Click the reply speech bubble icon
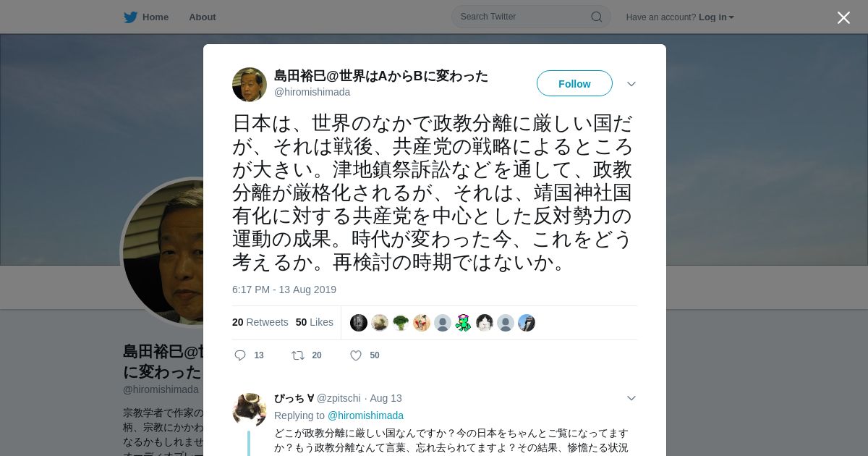 coord(240,355)
